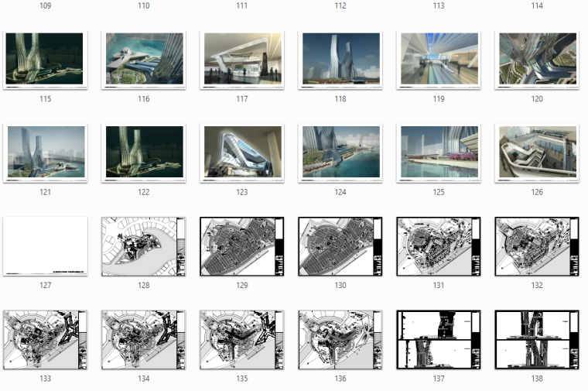Click page number label 137
This screenshot has width=588, height=391.
[x=439, y=379]
